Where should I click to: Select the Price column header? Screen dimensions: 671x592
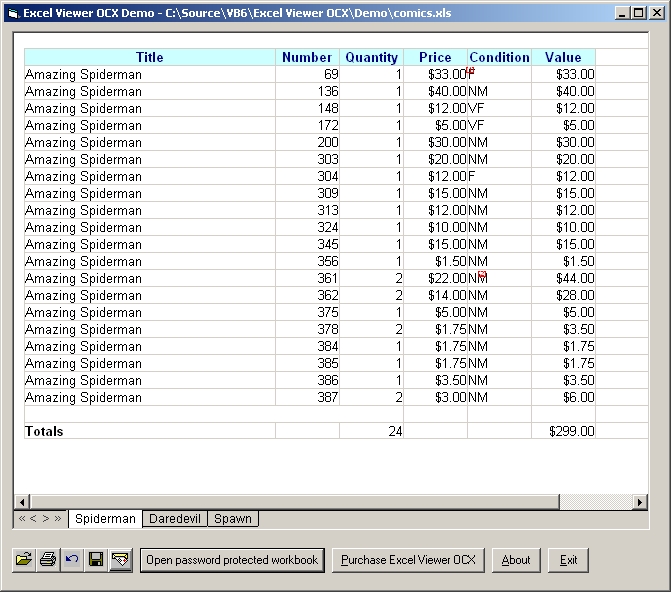point(435,57)
